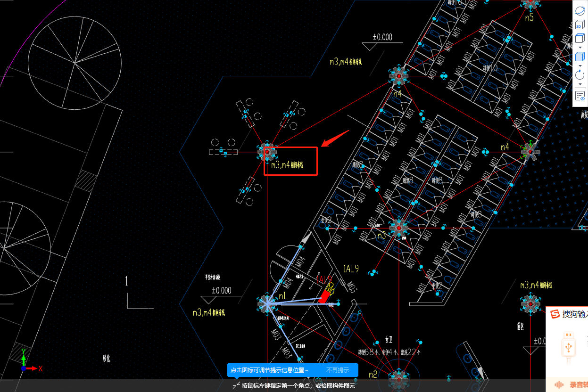Click the 绿化 area label

coord(107,359)
